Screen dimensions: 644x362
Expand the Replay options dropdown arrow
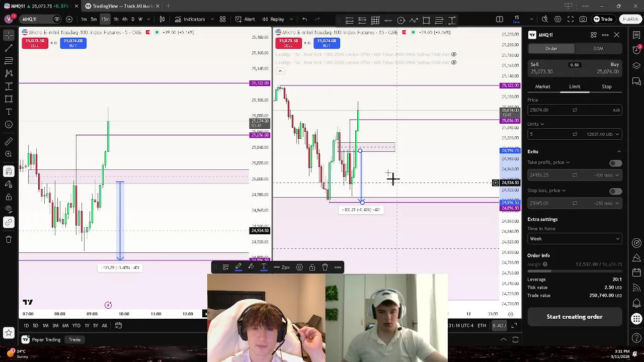pos(290,19)
